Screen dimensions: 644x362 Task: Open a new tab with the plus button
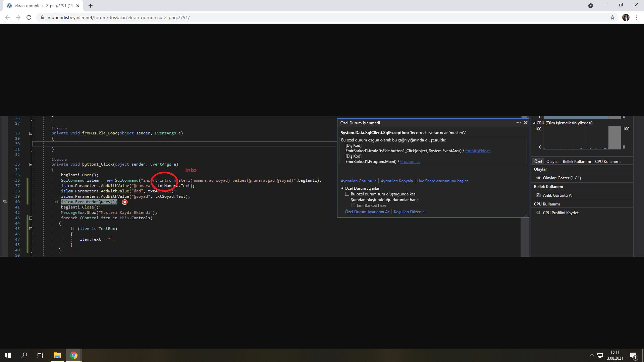pyautogui.click(x=91, y=6)
